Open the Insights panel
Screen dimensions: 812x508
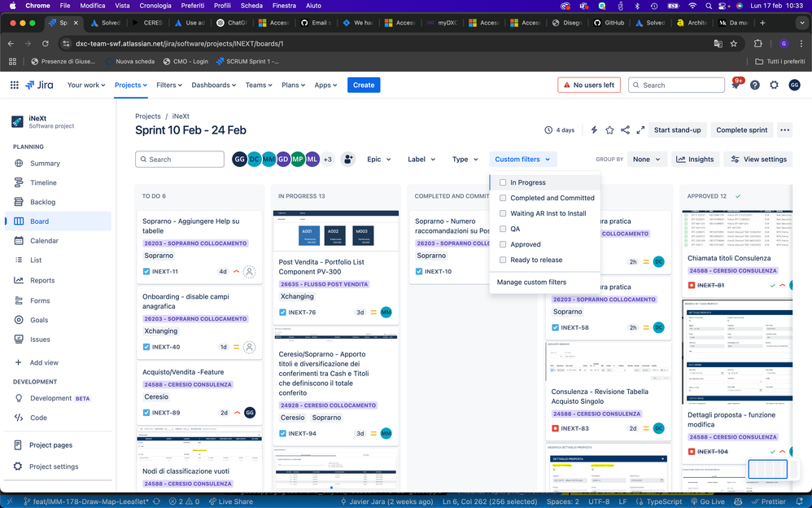point(695,159)
